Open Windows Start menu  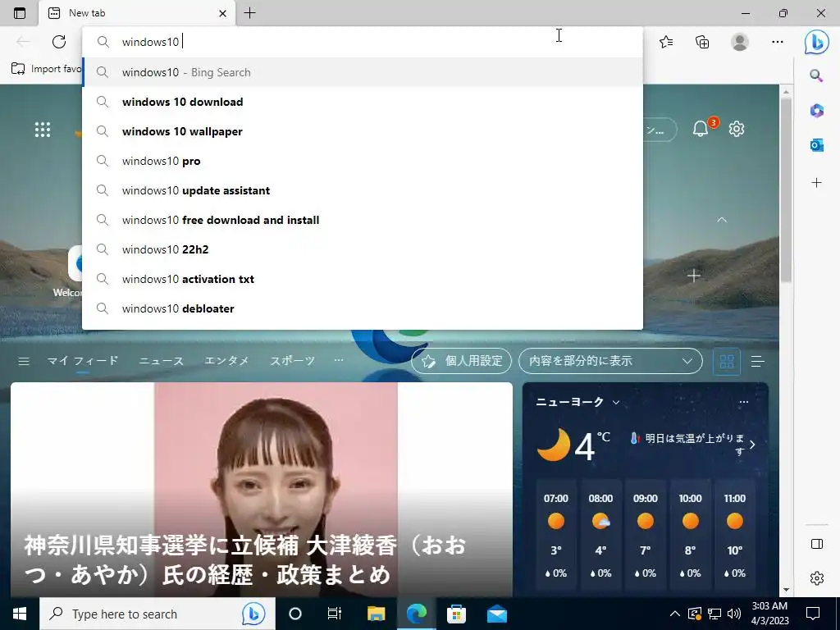coord(20,614)
